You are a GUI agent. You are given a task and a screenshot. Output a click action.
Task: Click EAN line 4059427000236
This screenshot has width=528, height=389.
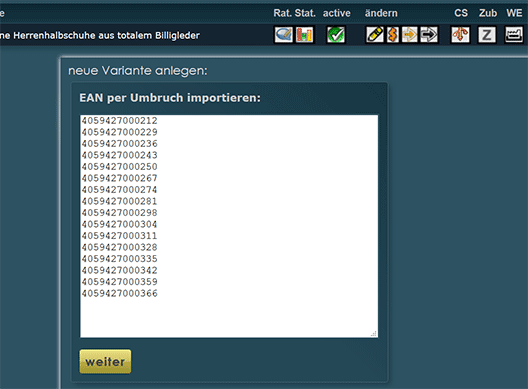tap(120, 143)
